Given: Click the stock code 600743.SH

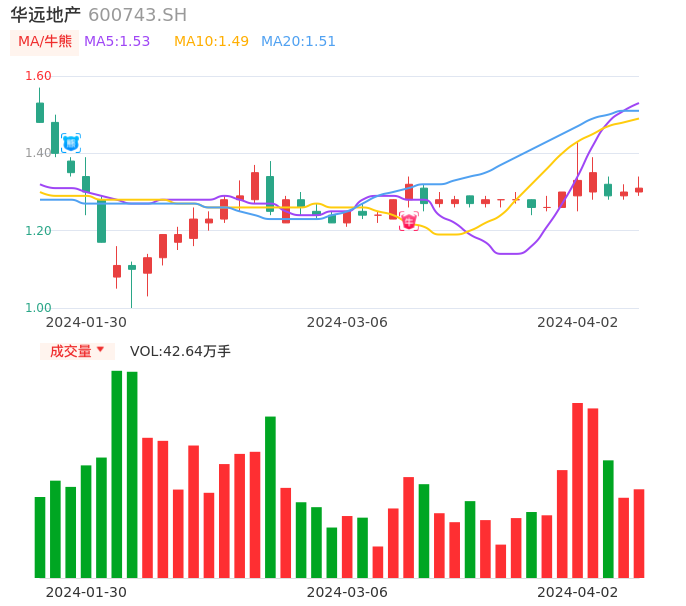Looking at the screenshot, I should (x=137, y=15).
